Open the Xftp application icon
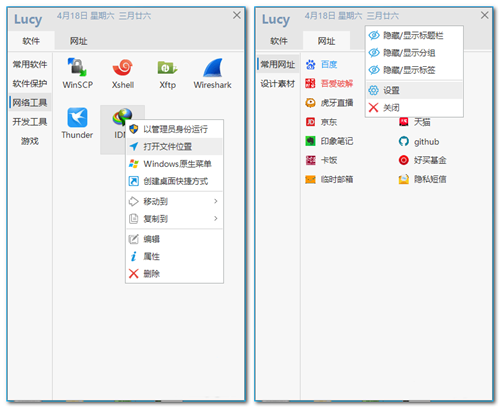500x408 pixels. tap(167, 67)
